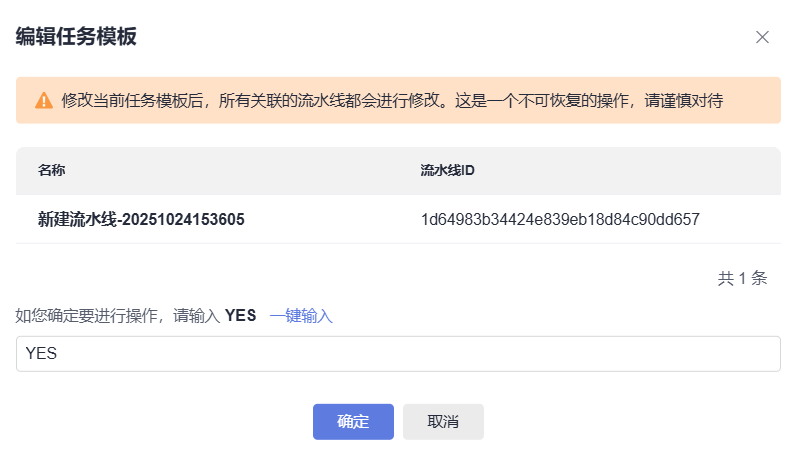Image resolution: width=798 pixels, height=457 pixels.
Task: Confirm with the 确定 button
Action: [x=353, y=422]
